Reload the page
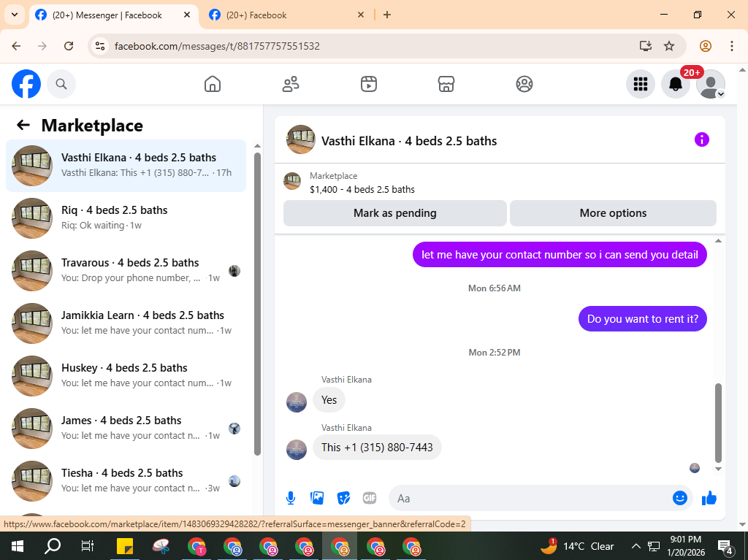The width and height of the screenshot is (748, 560). 69,46
